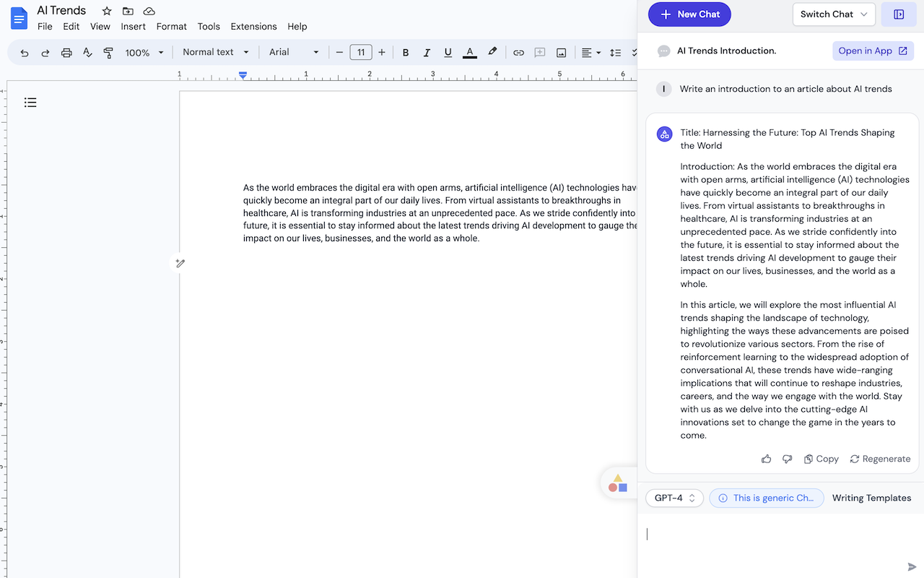924x578 pixels.
Task: Toggle underline formatting
Action: 448,53
